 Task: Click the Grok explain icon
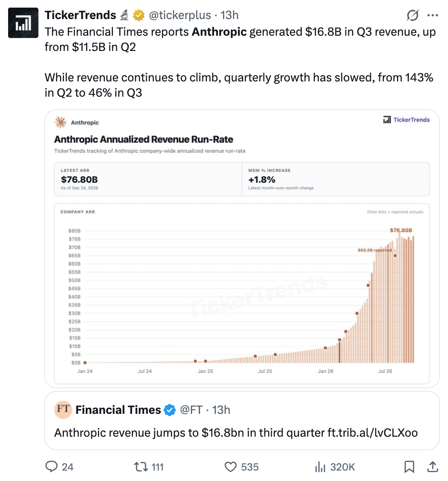coord(412,15)
